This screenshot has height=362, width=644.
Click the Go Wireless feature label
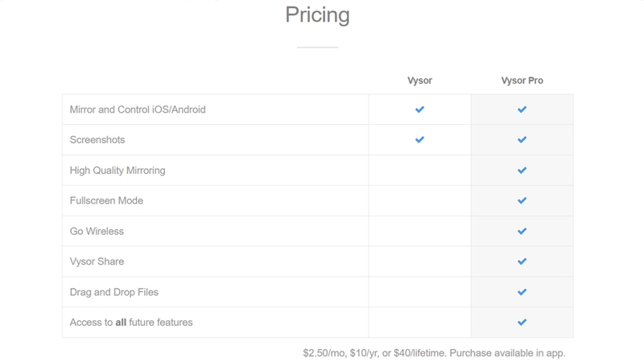click(97, 232)
